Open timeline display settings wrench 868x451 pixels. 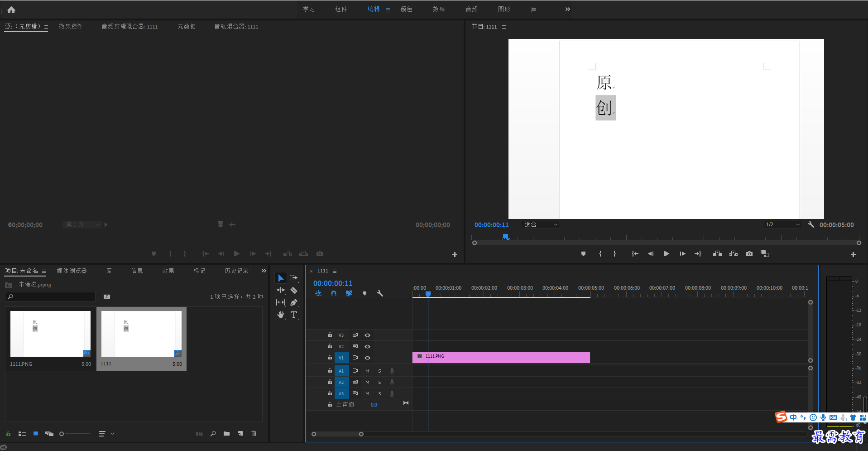coord(380,294)
